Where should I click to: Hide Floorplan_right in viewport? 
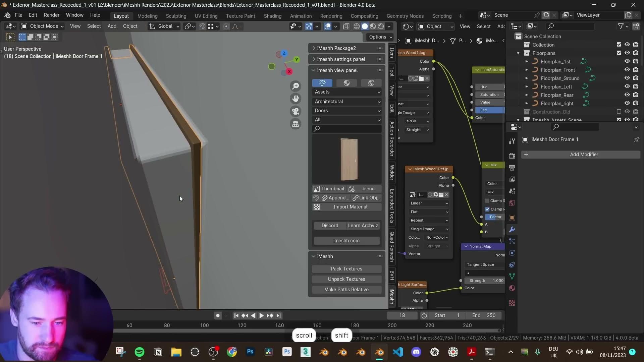coord(627,103)
